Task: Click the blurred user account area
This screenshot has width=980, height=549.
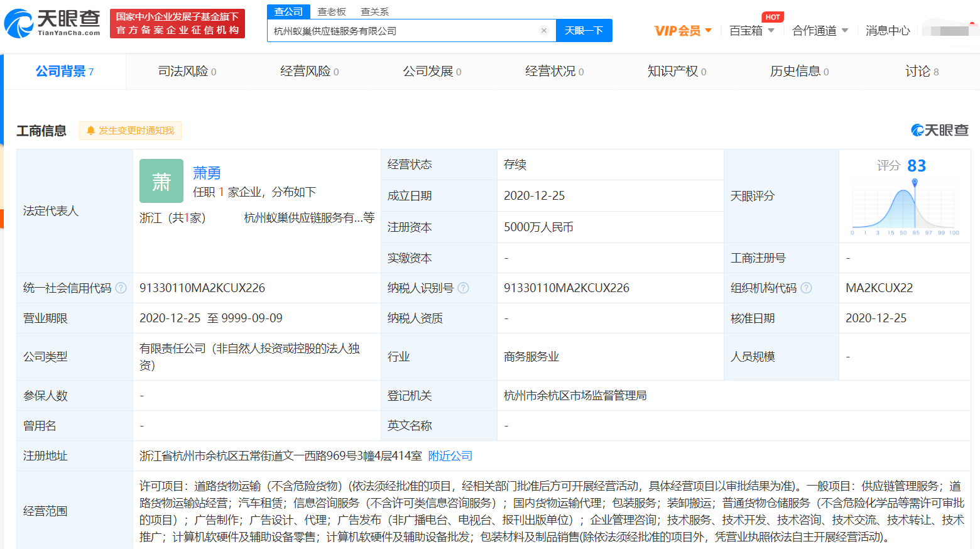Action: (950, 31)
